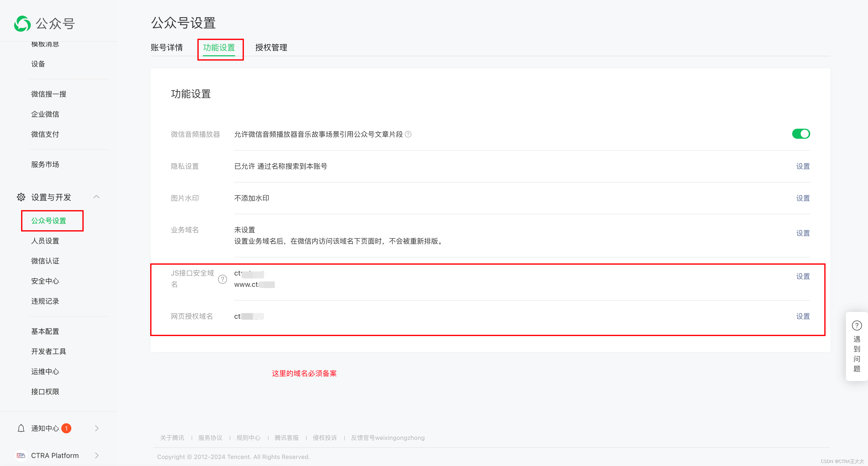Click the green 公众号 logo icon

click(22, 24)
